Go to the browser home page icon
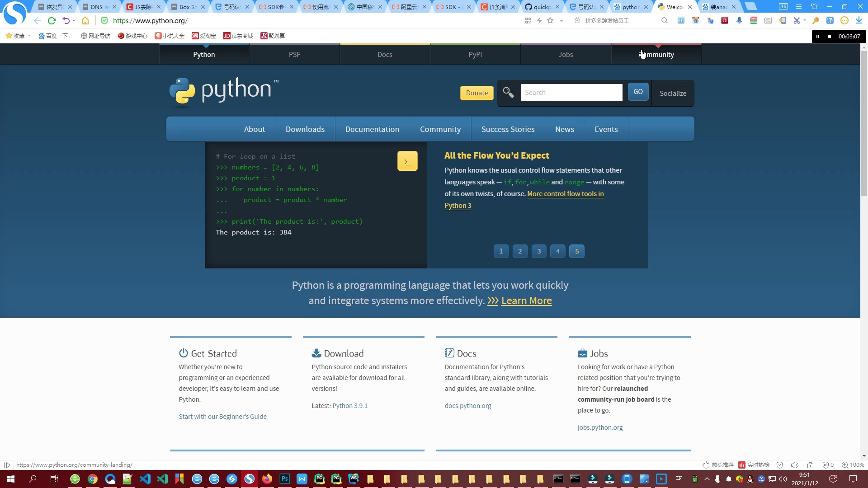868x488 pixels. pos(85,21)
